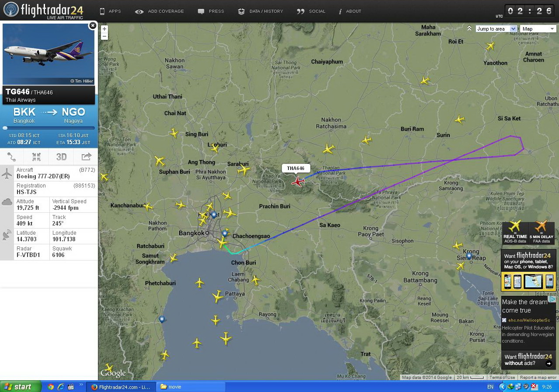The height and width of the screenshot is (392, 559).
Task: Open the ADD COVERAGE menu
Action: pos(160,11)
